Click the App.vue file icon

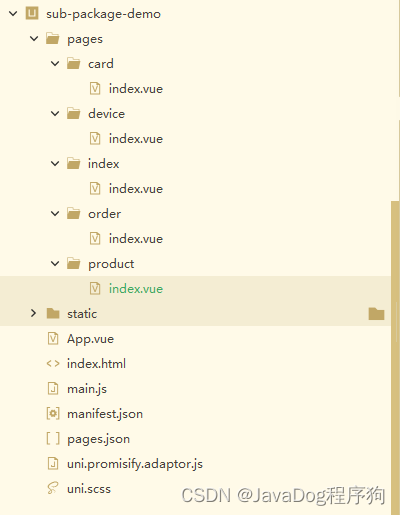(x=53, y=338)
